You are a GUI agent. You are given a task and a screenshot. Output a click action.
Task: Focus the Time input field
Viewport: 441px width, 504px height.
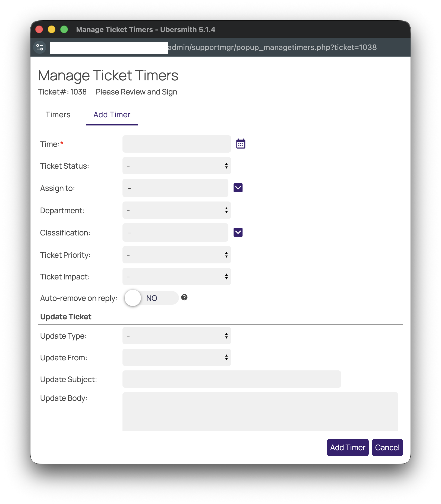177,144
